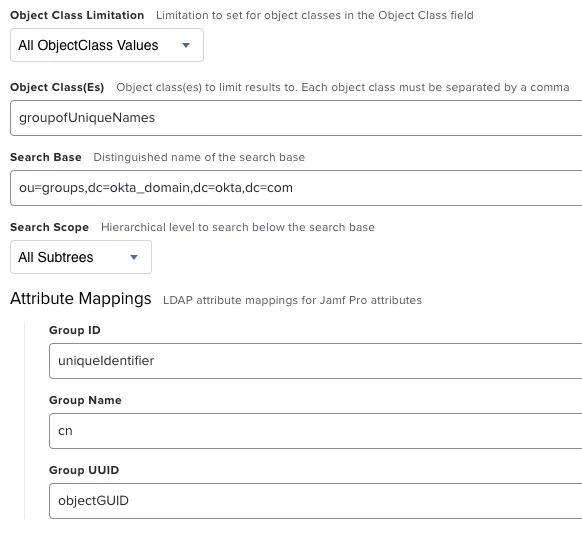Click the Hierarchical level search scope hint
582x552 pixels.
click(238, 227)
